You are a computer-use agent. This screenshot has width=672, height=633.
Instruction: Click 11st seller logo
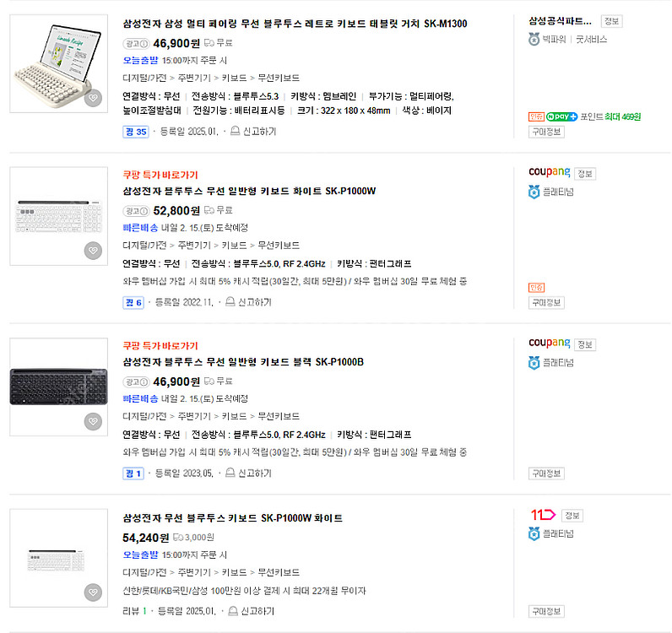(543, 514)
